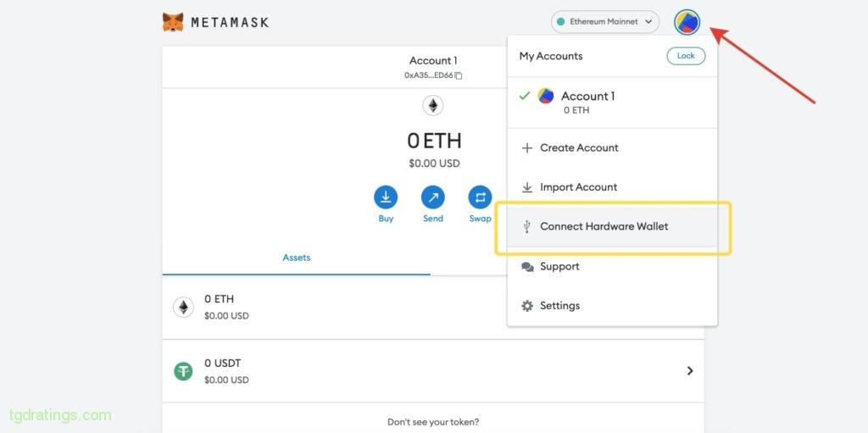Screen dimensions: 868x433
Task: Open the Ethereum Mainnet network dropdown
Action: pyautogui.click(x=605, y=21)
